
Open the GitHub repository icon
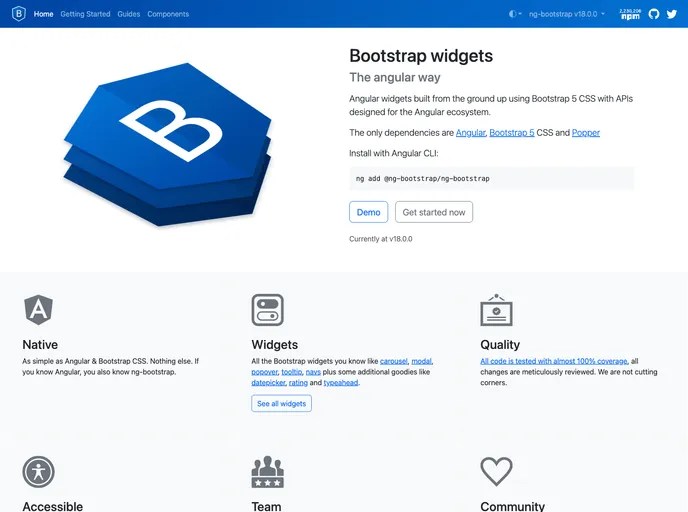(x=654, y=14)
